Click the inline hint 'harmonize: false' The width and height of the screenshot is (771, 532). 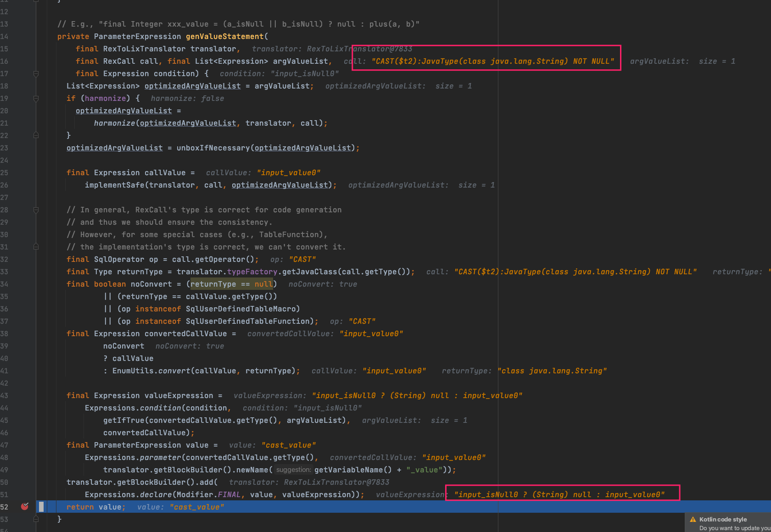coord(187,98)
